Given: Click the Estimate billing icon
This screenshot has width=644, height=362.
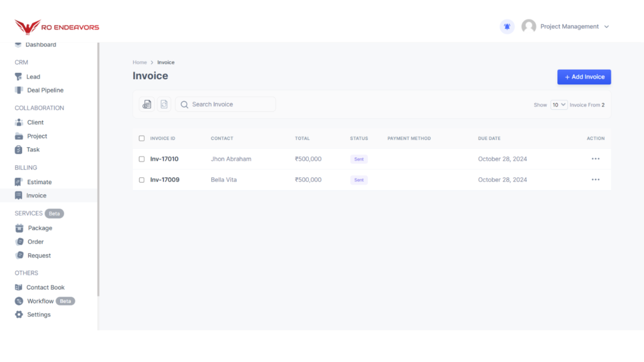Looking at the screenshot, I should pos(19,182).
